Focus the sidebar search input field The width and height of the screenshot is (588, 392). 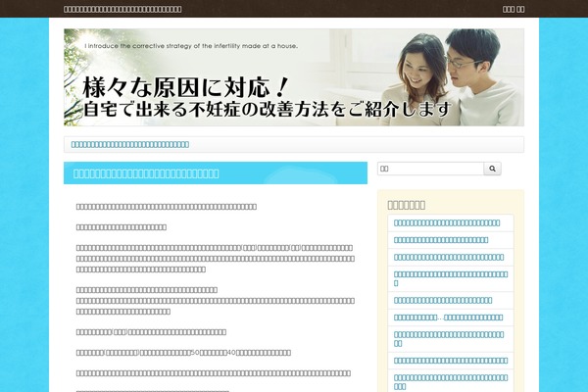[x=430, y=169]
